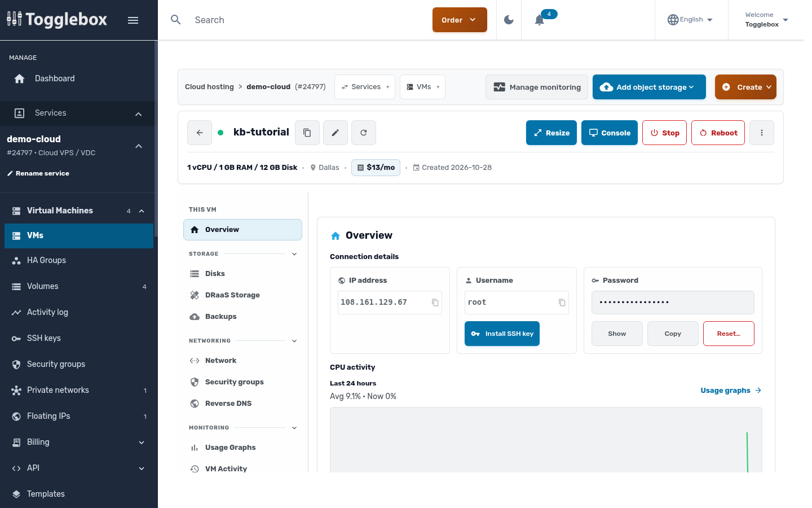Copy the IP address 108.161.129.67

435,303
